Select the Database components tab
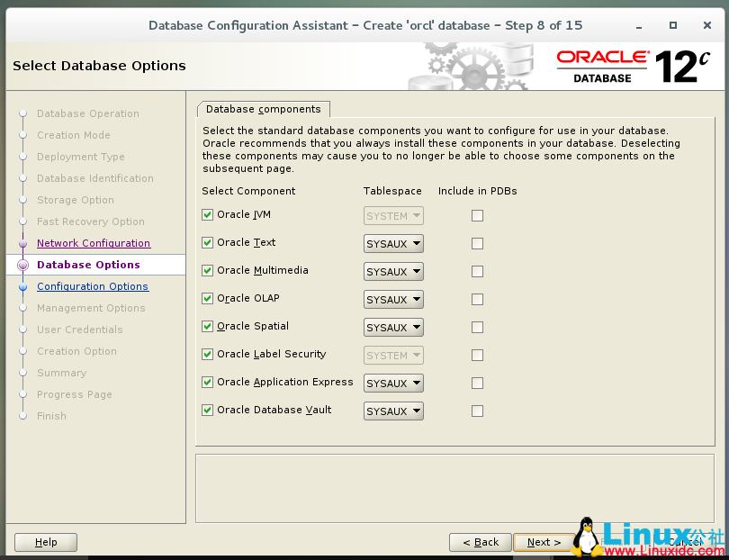This screenshot has height=560, width=729. point(263,107)
